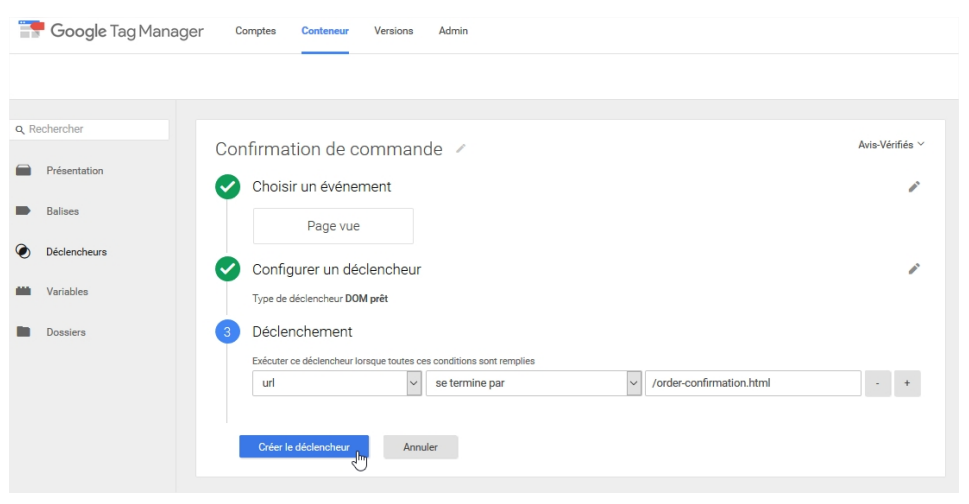Add a condition with the plus button
The width and height of the screenshot is (969, 504).
[907, 384]
